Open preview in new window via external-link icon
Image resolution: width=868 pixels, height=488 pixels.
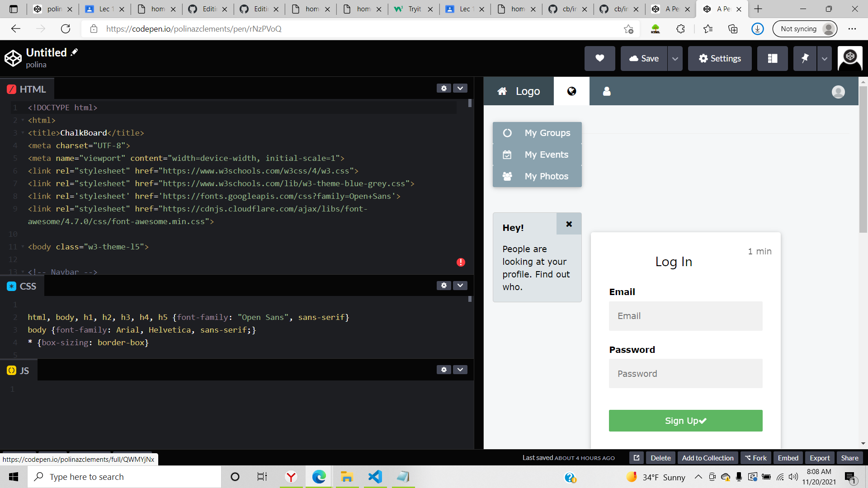[x=636, y=457]
